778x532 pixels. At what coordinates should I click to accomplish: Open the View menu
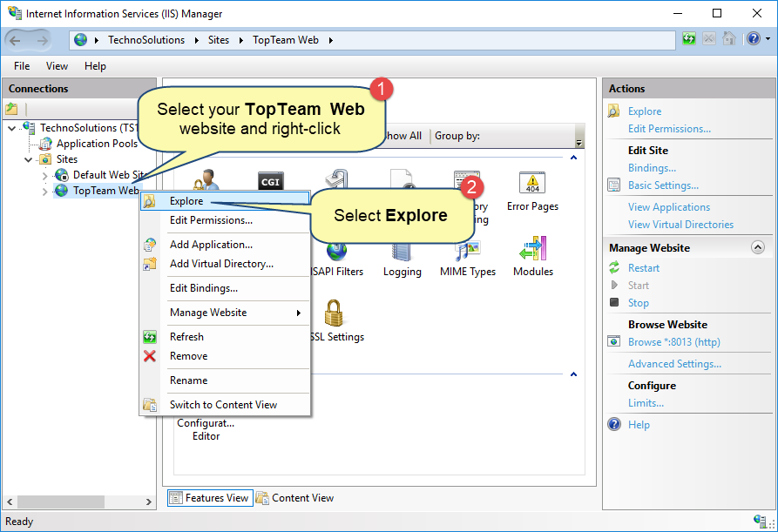coord(57,66)
